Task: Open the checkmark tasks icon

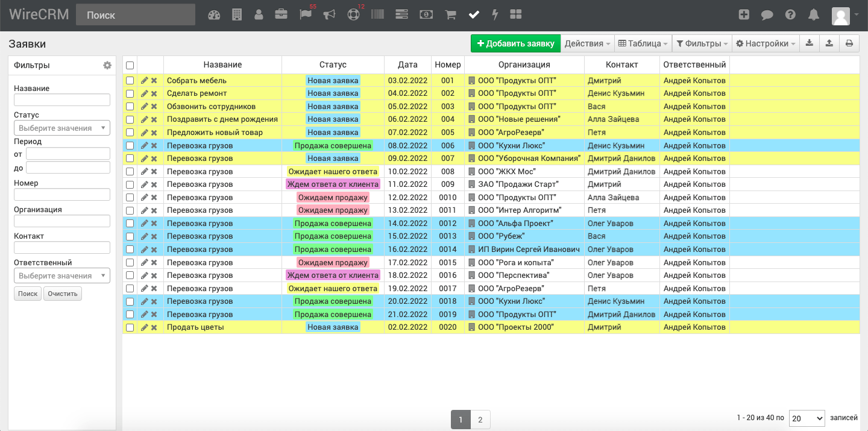Action: (x=474, y=15)
